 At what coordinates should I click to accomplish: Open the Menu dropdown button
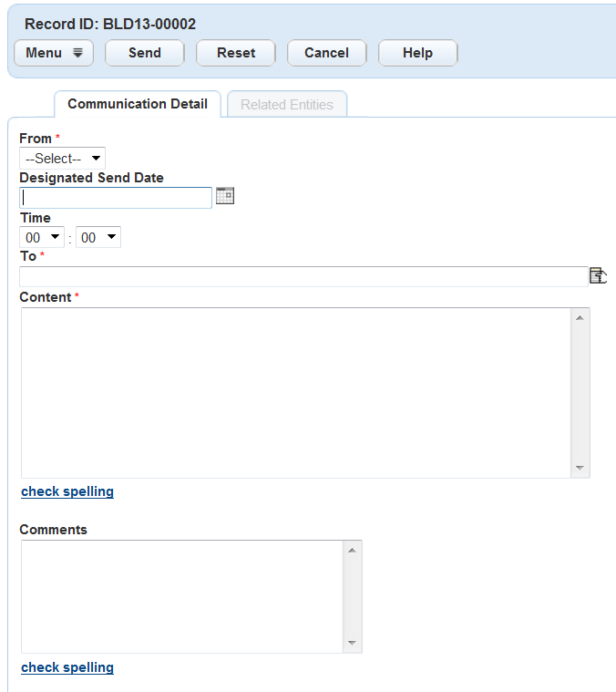coord(54,53)
